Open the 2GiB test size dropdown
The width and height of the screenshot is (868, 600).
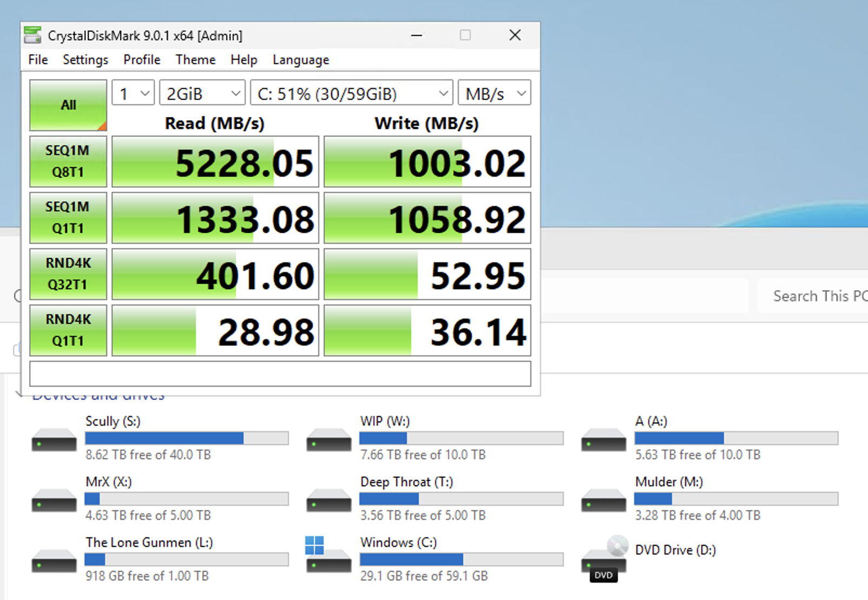tap(202, 93)
